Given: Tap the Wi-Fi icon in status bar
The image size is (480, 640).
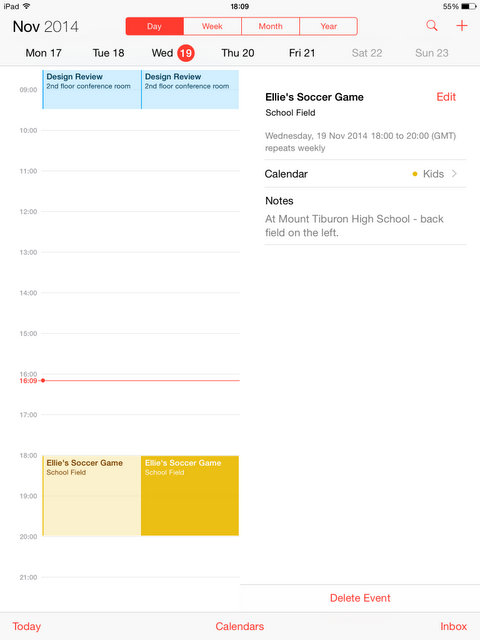Looking at the screenshot, I should point(27,6).
